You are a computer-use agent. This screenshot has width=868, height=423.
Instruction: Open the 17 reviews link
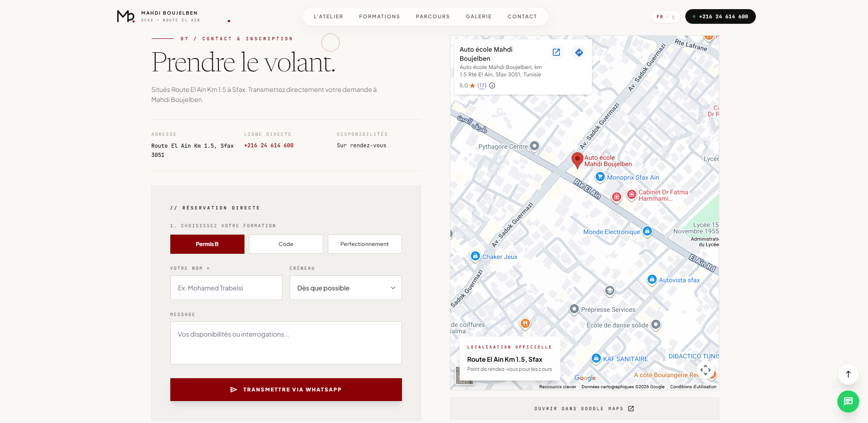pos(482,86)
